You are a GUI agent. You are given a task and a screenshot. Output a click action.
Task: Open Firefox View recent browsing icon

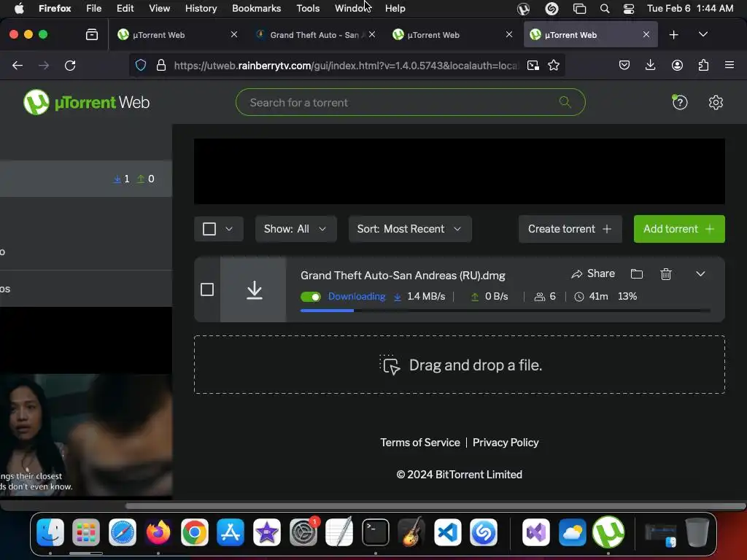point(91,35)
